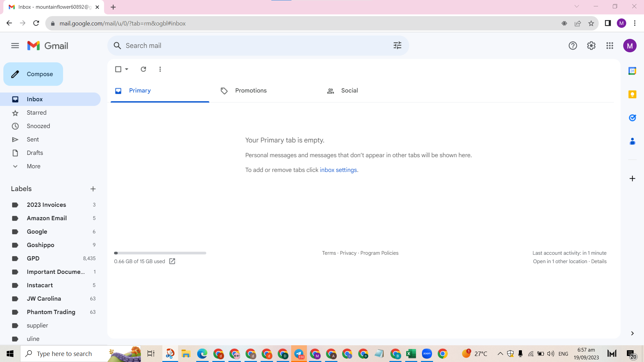Open Google Account avatar in Gmail
The image size is (644, 362).
(x=630, y=46)
